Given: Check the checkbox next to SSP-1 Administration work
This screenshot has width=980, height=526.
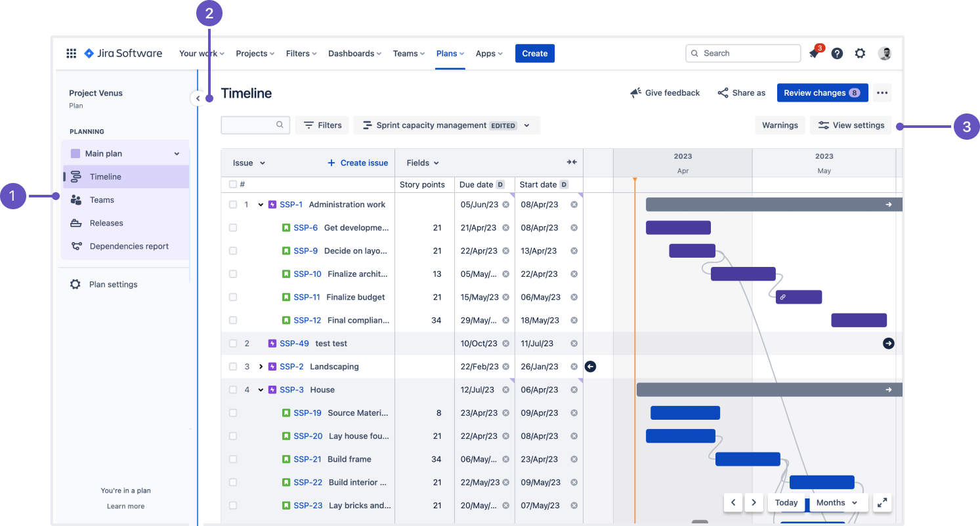Looking at the screenshot, I should [233, 204].
